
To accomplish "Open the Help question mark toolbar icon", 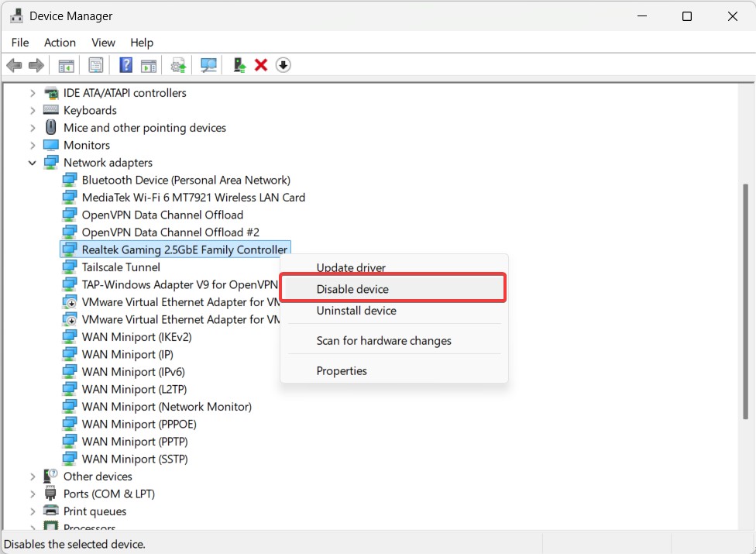I will (125, 65).
